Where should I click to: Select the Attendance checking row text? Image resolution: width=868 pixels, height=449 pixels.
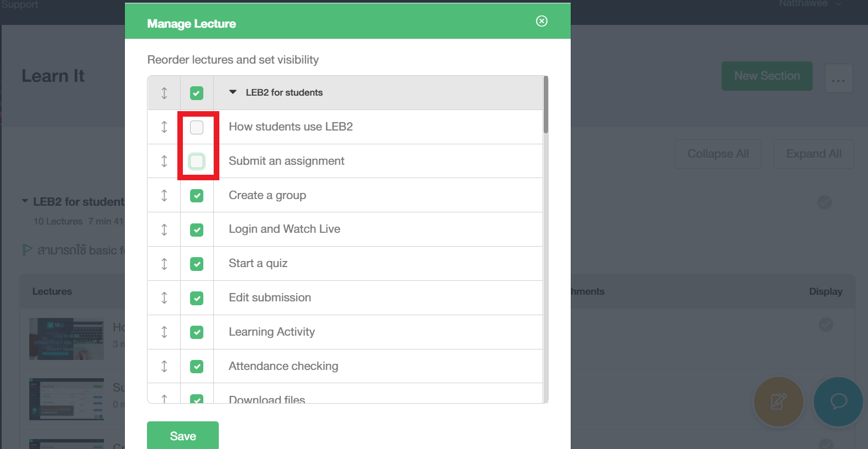point(283,366)
